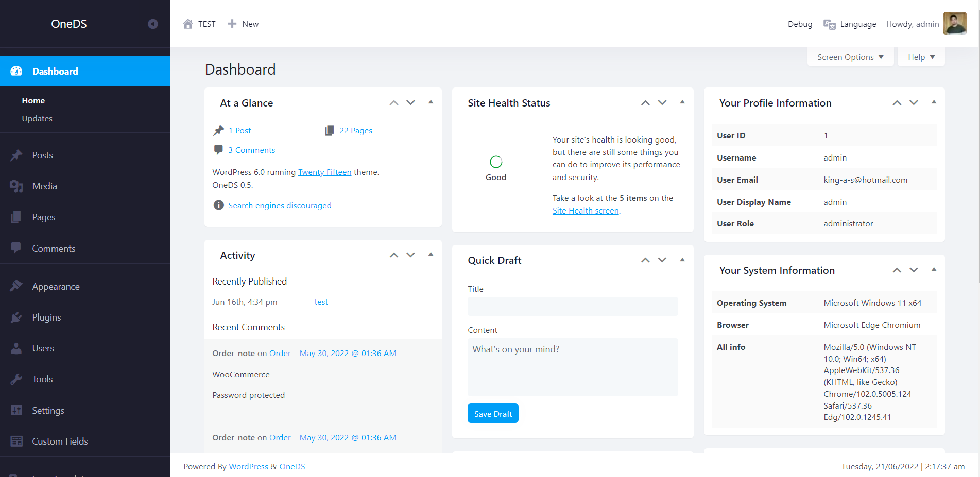This screenshot has height=477, width=980.
Task: Follow the WordPress footer link
Action: click(x=248, y=466)
